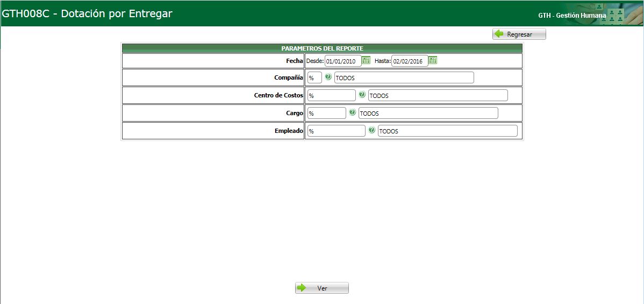
Task: Open calendar picker for Desde date
Action: [366, 60]
